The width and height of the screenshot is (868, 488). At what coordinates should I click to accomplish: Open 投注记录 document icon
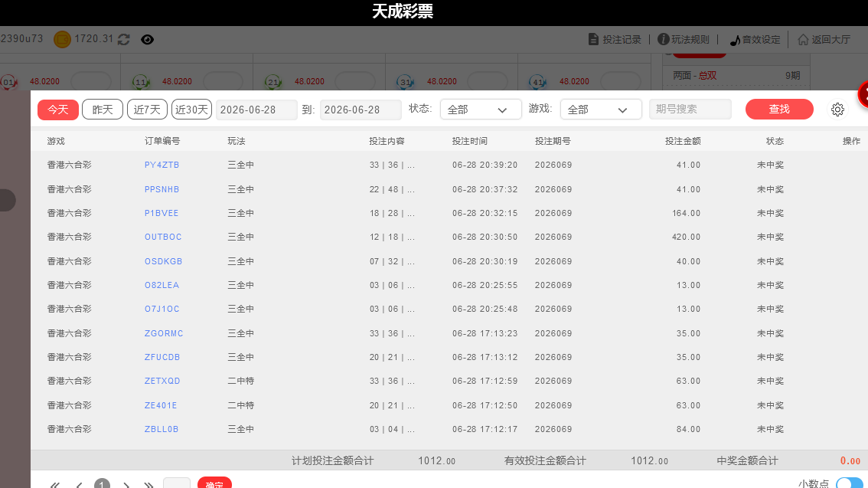593,39
